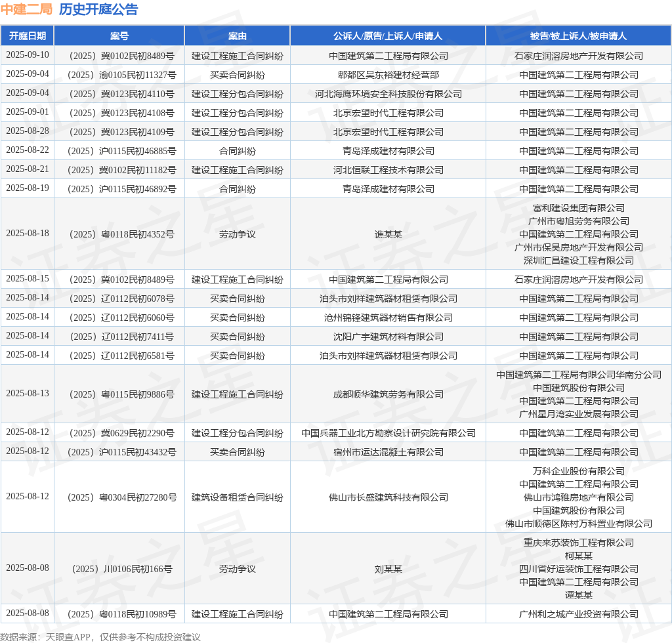Click plaintiff 沈阳广宇建筑材料有限公司
Viewport: 672px width, 643px height.
click(388, 337)
